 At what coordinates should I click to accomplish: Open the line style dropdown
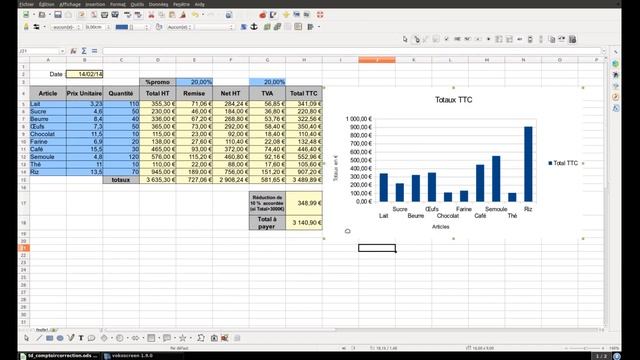(78, 27)
